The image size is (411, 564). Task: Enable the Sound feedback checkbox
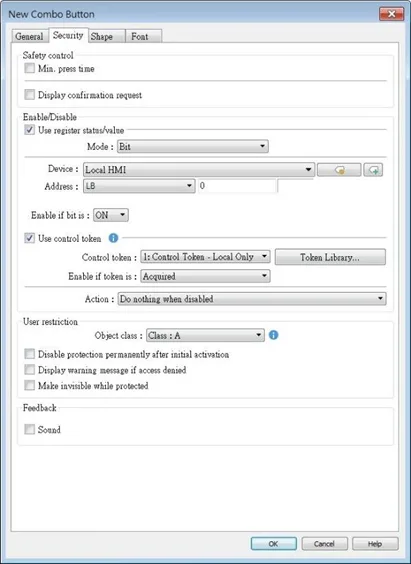pos(29,429)
